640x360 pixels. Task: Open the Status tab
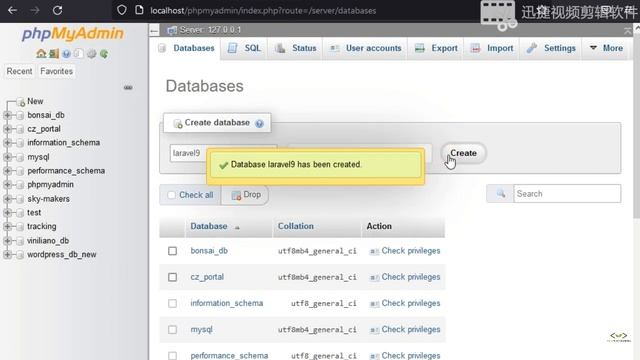296,48
